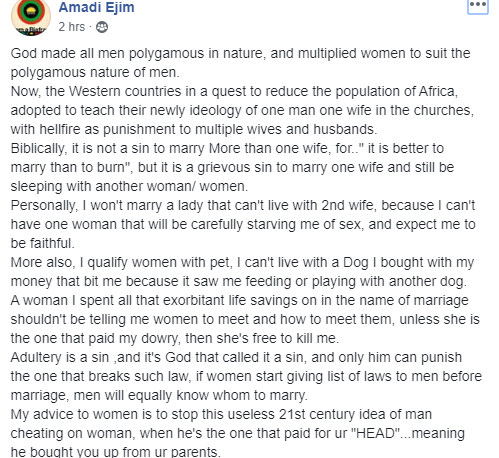
Task: Click the line 'More also, I qualify women with pet'
Action: pyautogui.click(x=242, y=263)
